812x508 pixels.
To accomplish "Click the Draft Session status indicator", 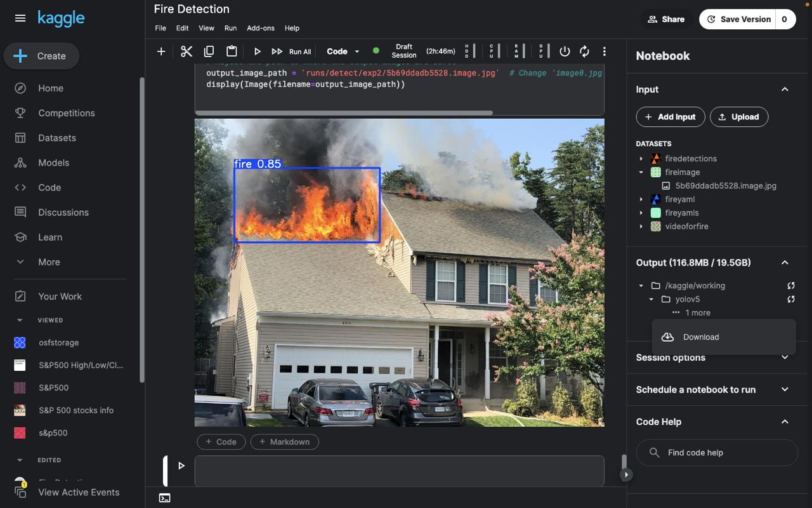I will click(x=403, y=51).
